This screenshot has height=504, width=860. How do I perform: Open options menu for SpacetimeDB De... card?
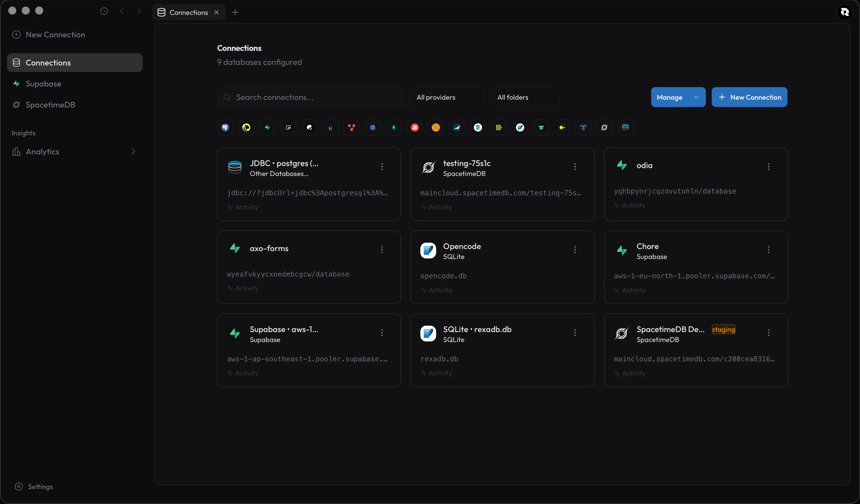[x=768, y=332]
